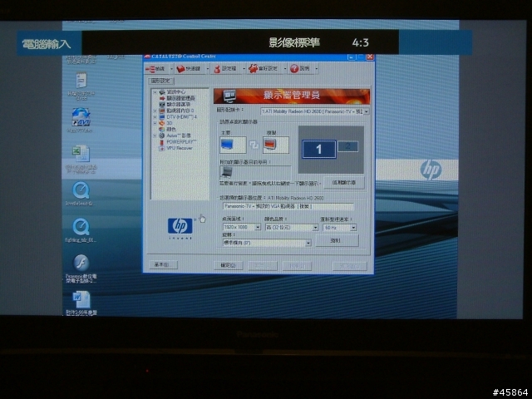Select the Avivo 影像 tree icon

162,135
